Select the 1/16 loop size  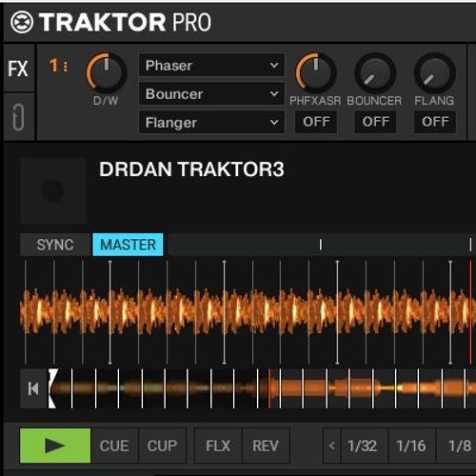pos(412,446)
